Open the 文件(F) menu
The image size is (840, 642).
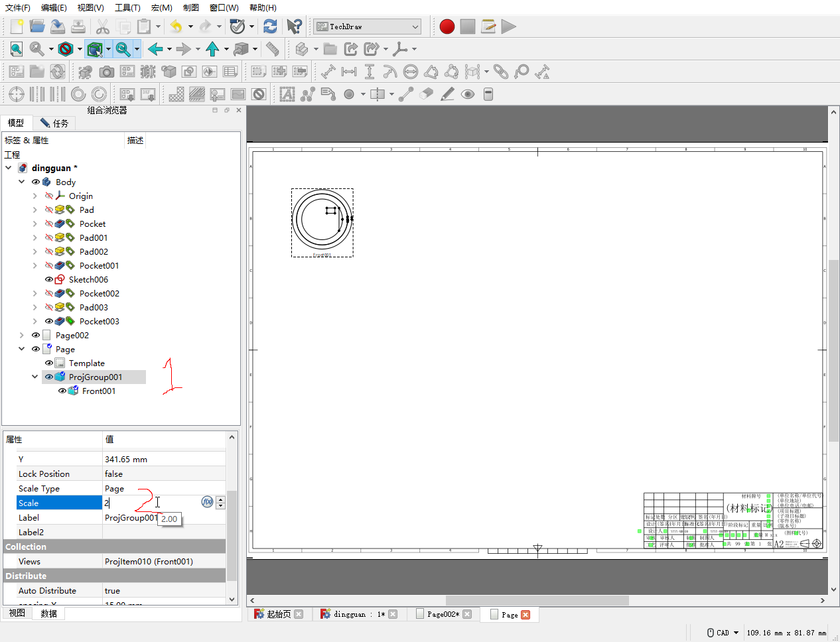(x=18, y=7)
